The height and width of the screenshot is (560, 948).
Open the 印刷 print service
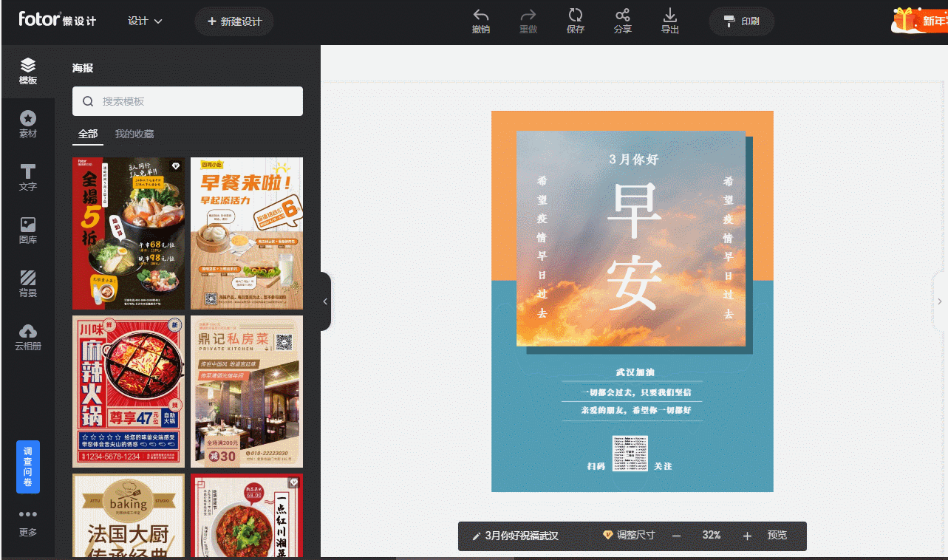(741, 21)
